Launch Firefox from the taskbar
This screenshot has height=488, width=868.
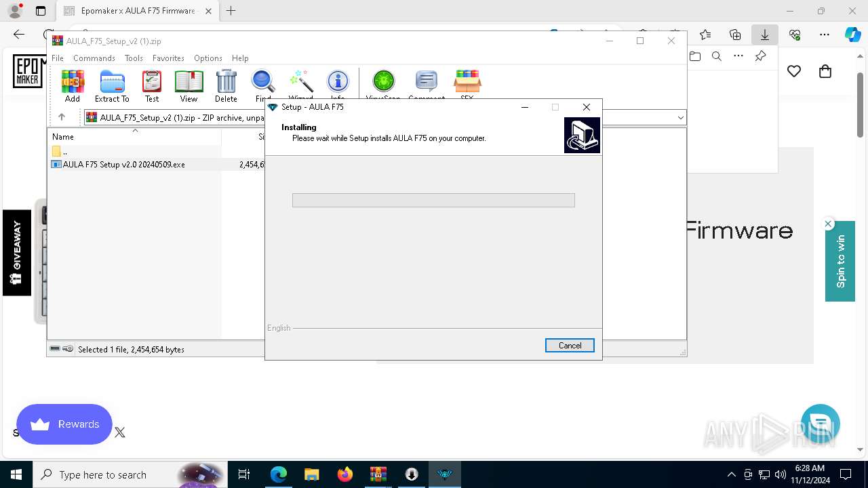click(x=344, y=474)
